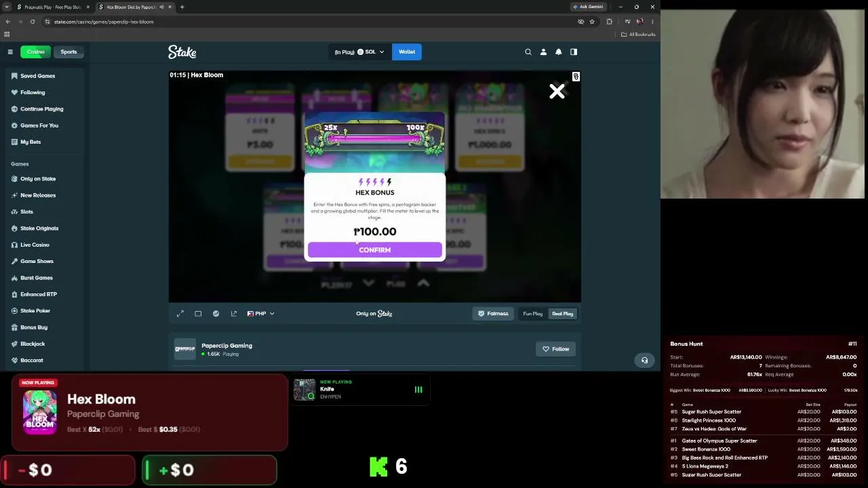This screenshot has height=488, width=868.
Task: Click the Game Shows sidebar icon
Action: coord(14,261)
